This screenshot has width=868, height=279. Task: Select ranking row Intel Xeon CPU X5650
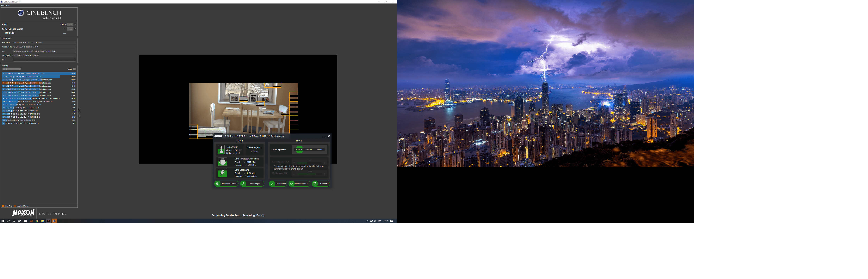coord(39,108)
